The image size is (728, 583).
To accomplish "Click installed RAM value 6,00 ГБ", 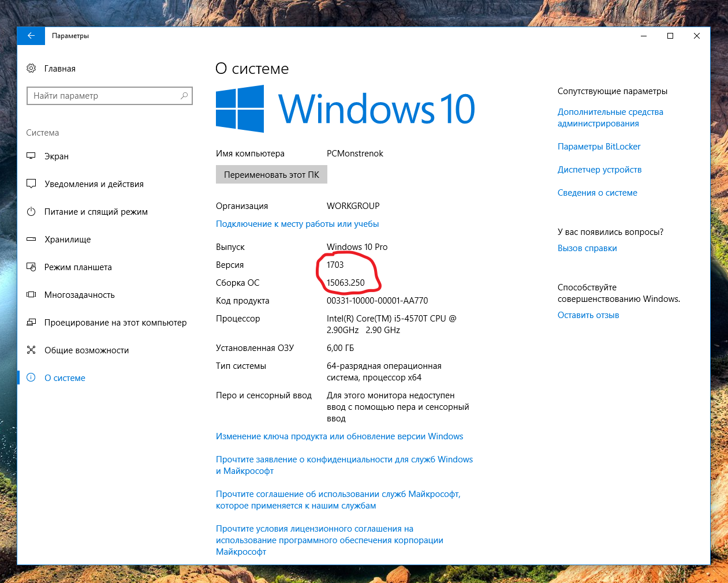I will [341, 348].
